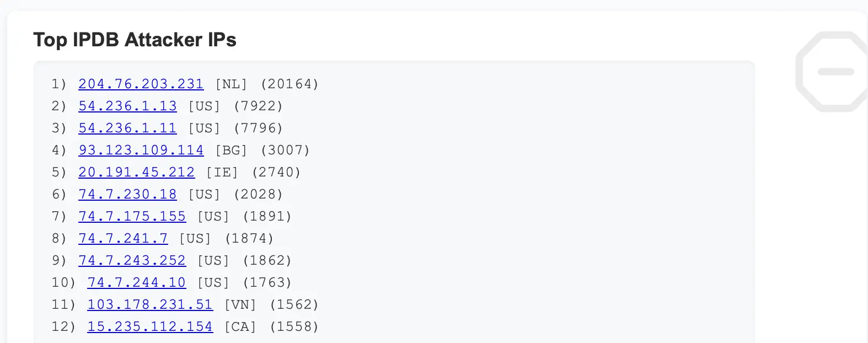The image size is (868, 343).
Task: Select the Top IPDB Attacker IPs heading
Action: pyautogui.click(x=135, y=40)
